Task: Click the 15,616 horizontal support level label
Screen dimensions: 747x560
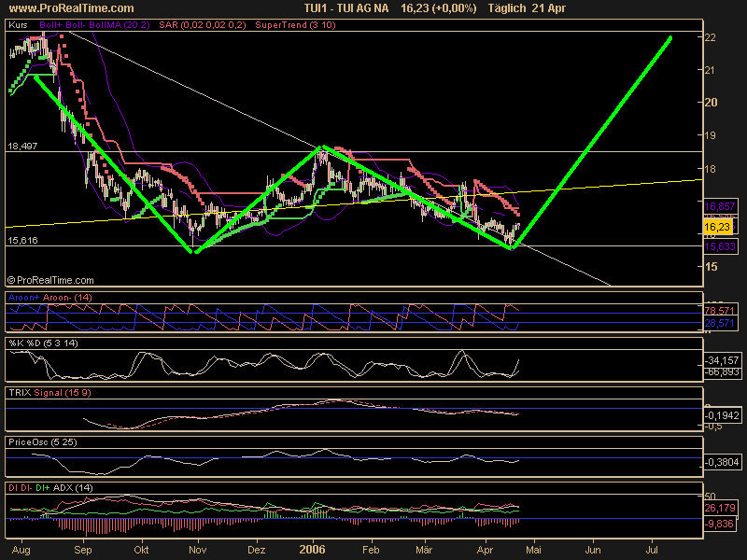Action: click(22, 241)
